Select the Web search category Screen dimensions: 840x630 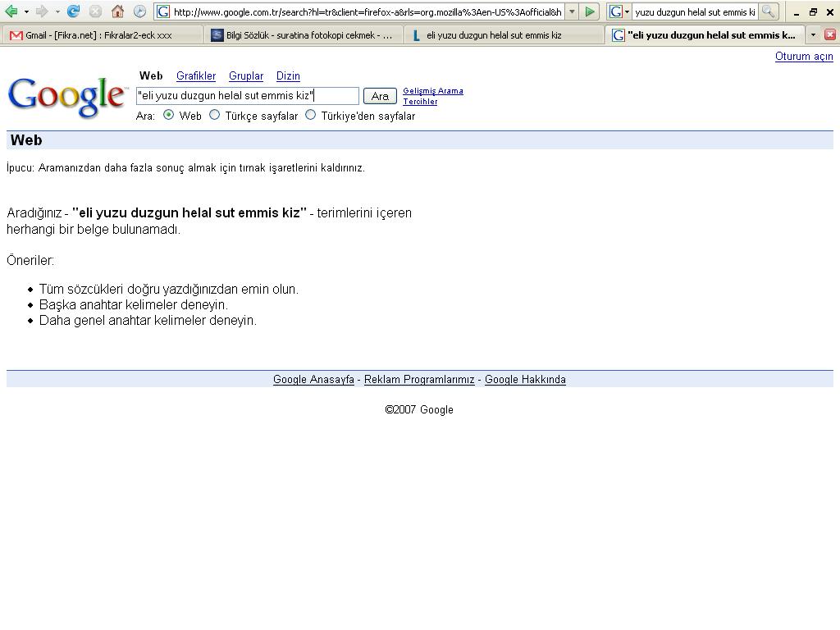(151, 76)
